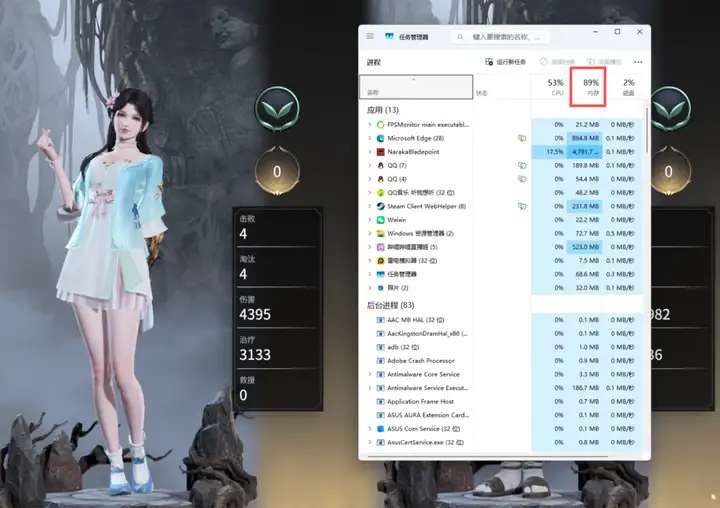The height and width of the screenshot is (508, 720).
Task: Click the ASUS Com Service blue icon
Action: (380, 429)
